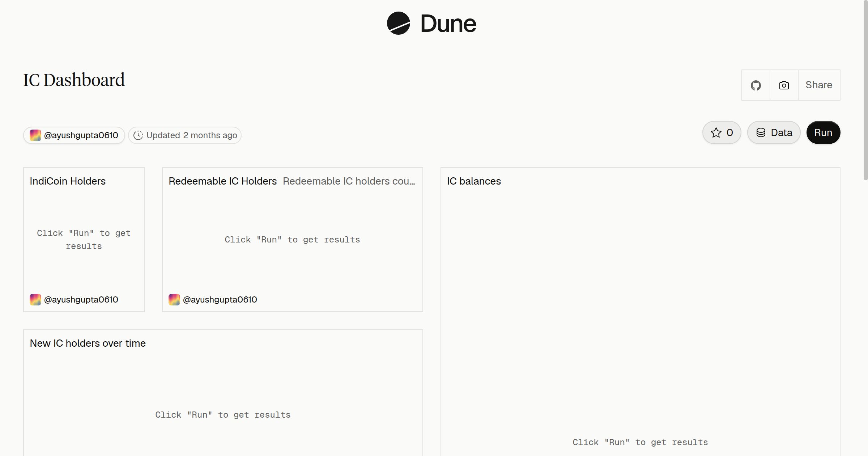Click the truncated Redeemable IC holders description
Image resolution: width=868 pixels, height=456 pixels.
pyautogui.click(x=349, y=181)
